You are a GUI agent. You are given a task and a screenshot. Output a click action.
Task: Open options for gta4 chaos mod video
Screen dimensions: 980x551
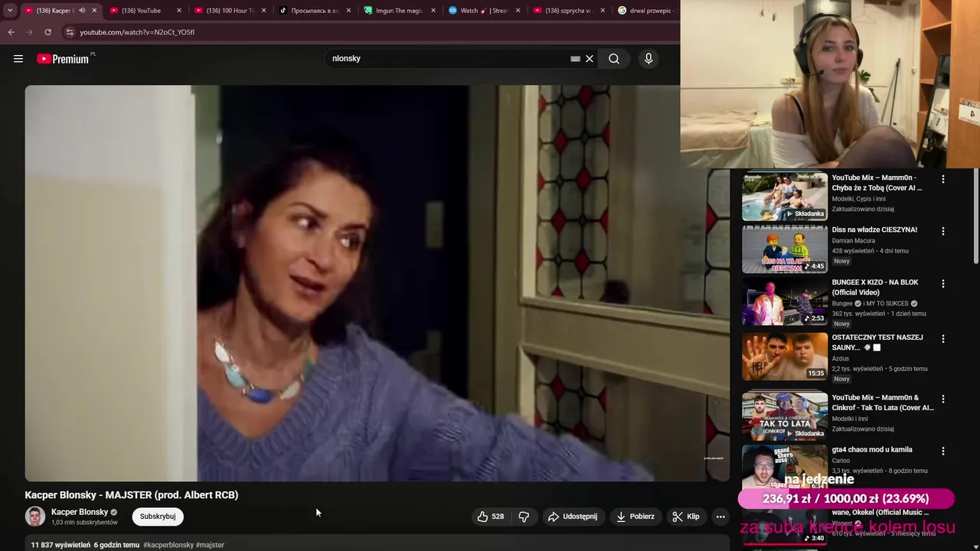943,452
